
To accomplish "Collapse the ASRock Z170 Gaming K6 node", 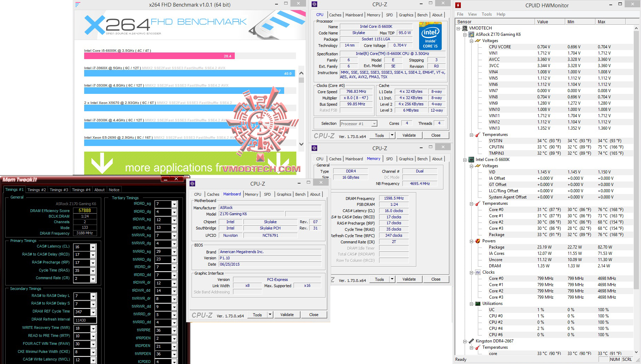I will (465, 35).
